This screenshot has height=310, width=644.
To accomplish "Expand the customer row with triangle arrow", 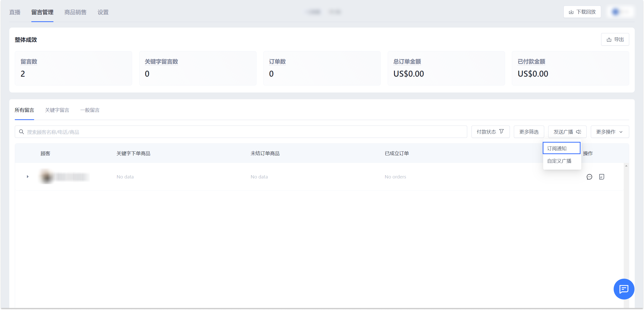I will pos(28,177).
